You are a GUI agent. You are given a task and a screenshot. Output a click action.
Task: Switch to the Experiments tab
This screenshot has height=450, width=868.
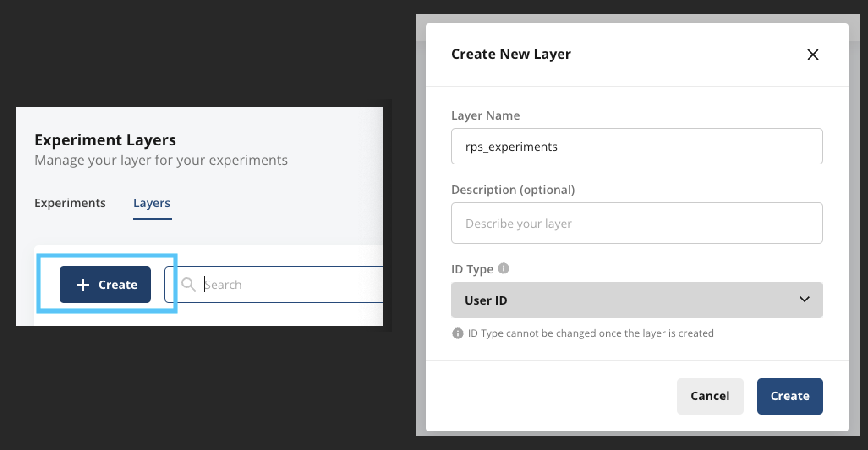70,203
